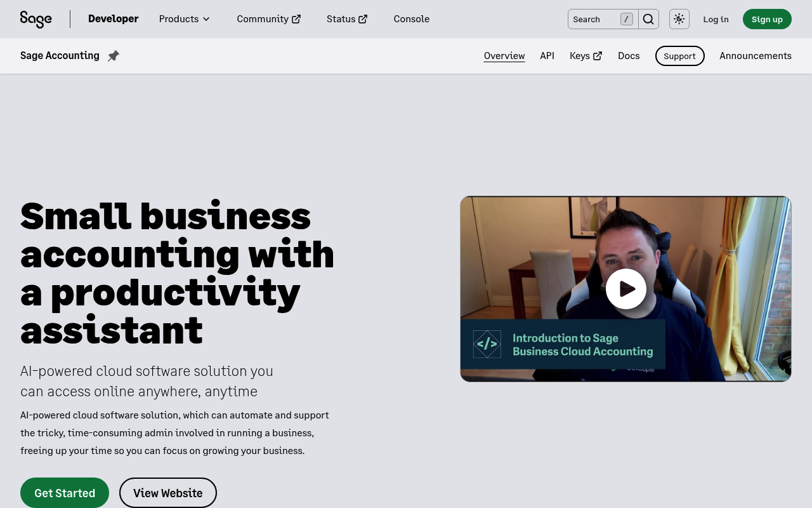Viewport: 812px width, 508px height.
Task: Click the 'Introduction to Sage Business Cloud Accounting' caption
Action: pos(582,345)
